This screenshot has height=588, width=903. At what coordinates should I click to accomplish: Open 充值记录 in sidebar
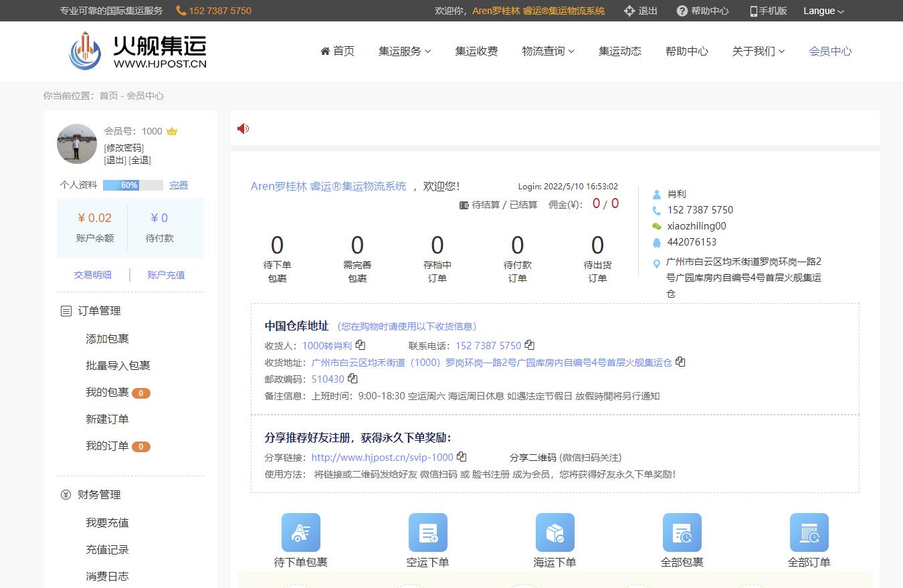tap(107, 550)
